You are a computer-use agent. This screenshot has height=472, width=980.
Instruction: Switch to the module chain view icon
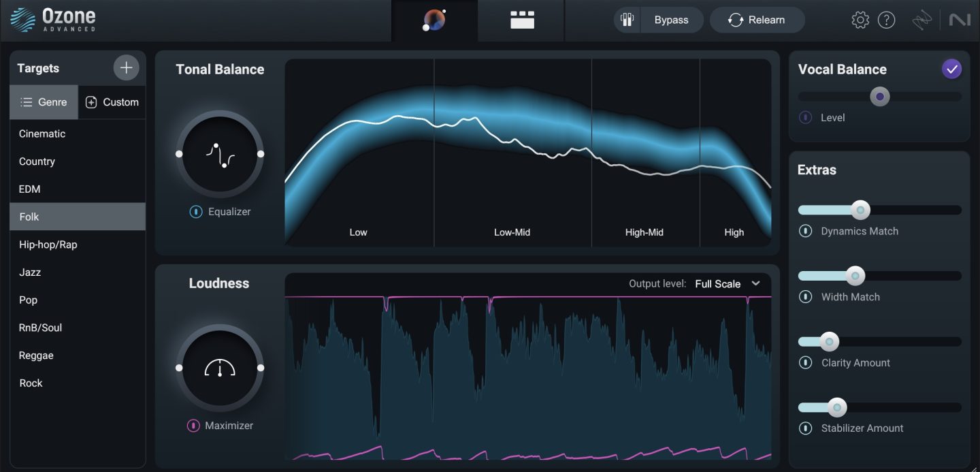tap(522, 20)
